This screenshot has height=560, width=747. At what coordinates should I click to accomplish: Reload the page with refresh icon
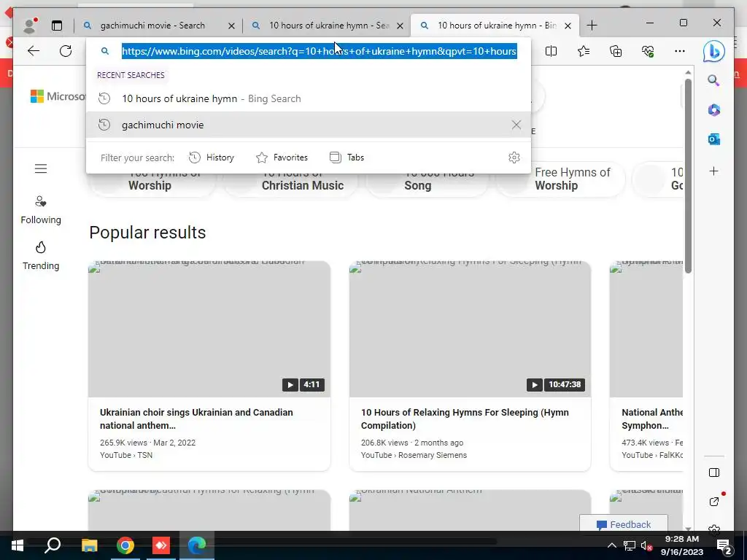66,51
